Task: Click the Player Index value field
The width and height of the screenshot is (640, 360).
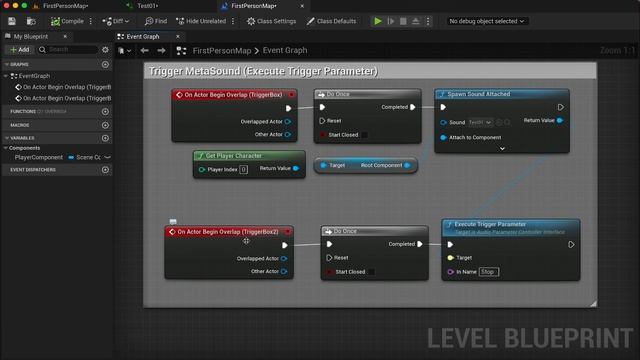Action: point(243,169)
